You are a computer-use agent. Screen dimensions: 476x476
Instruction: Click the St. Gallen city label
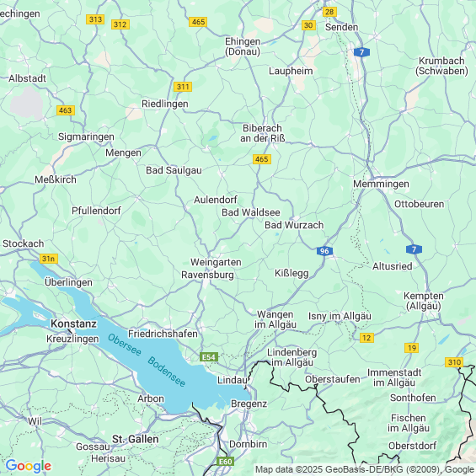[x=136, y=439]
